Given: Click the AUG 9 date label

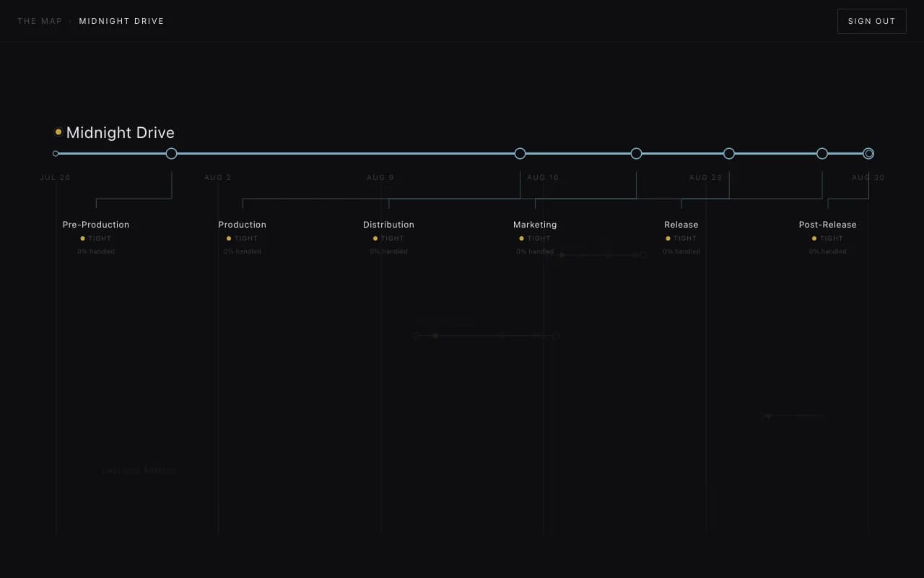Looking at the screenshot, I should coord(380,178).
